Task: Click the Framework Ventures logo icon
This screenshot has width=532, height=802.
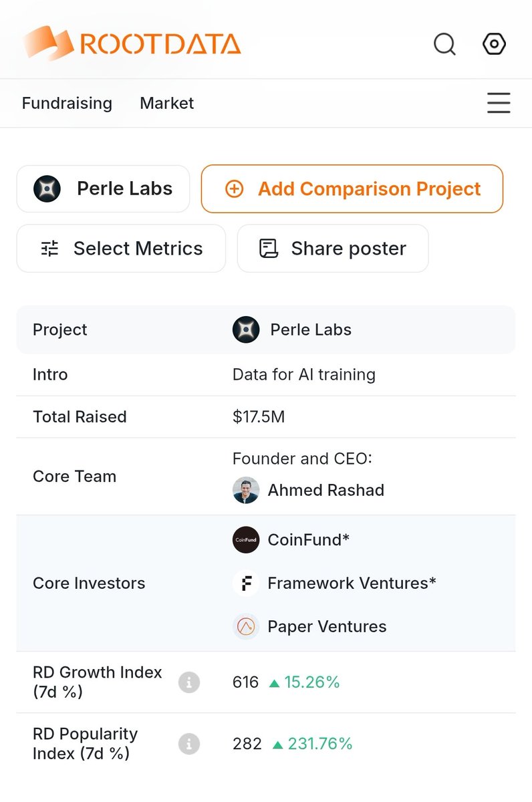Action: 246,583
